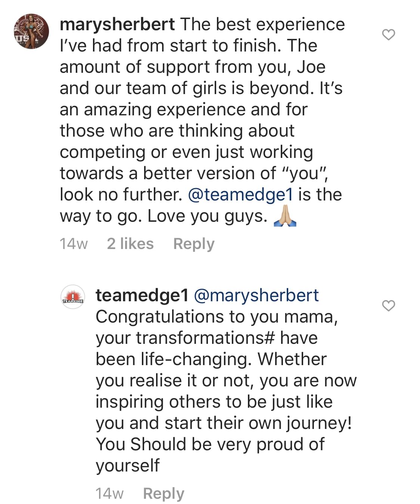Screen dimensions: 420x504
Task: Click the 'yourself' last line of reply
Action: [x=128, y=466]
